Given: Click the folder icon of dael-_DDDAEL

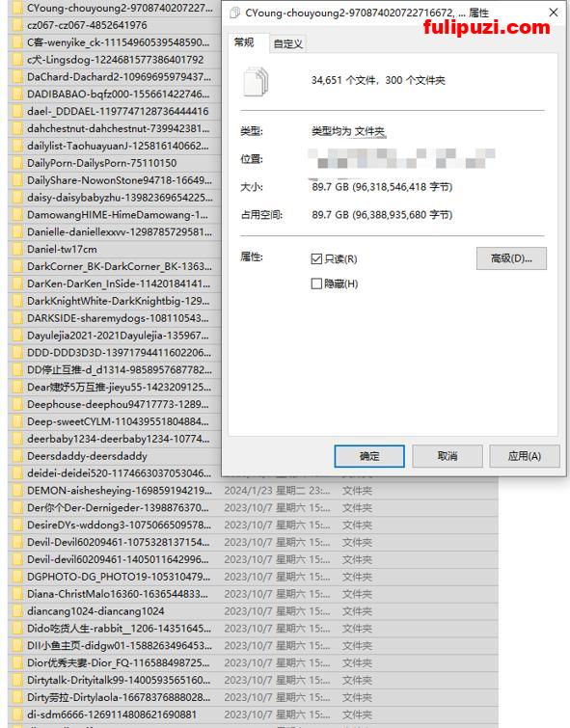Looking at the screenshot, I should [17, 112].
